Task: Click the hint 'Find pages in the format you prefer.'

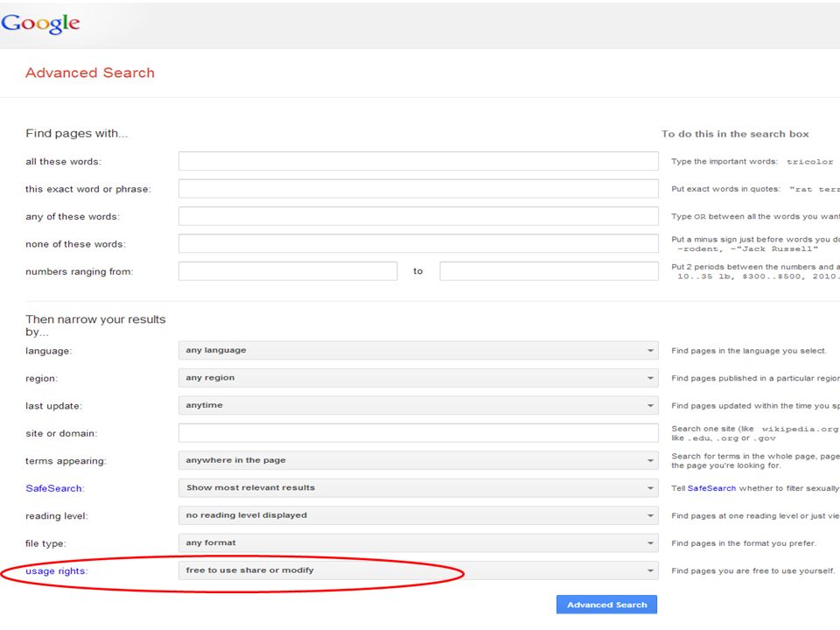Action: point(744,543)
